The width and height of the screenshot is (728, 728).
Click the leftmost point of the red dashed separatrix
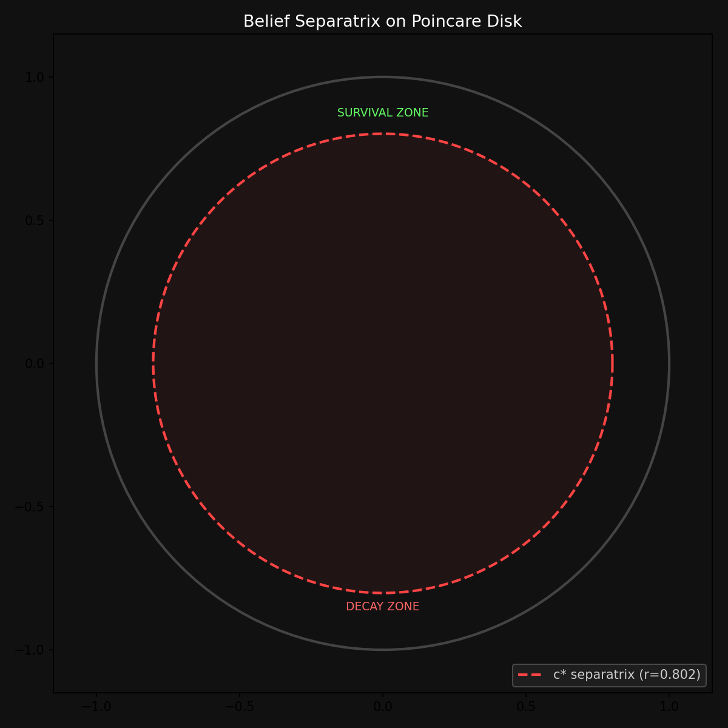[x=153, y=363]
